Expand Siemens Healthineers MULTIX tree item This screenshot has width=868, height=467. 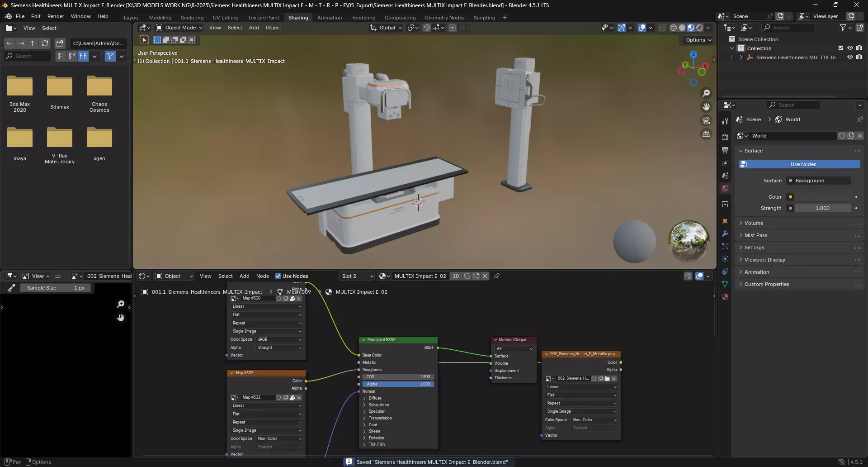point(741,57)
